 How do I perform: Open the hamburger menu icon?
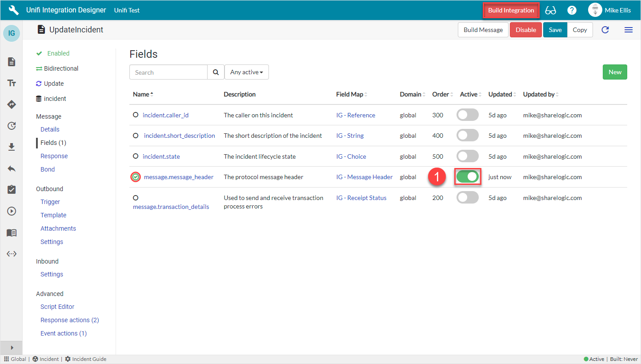coord(628,30)
